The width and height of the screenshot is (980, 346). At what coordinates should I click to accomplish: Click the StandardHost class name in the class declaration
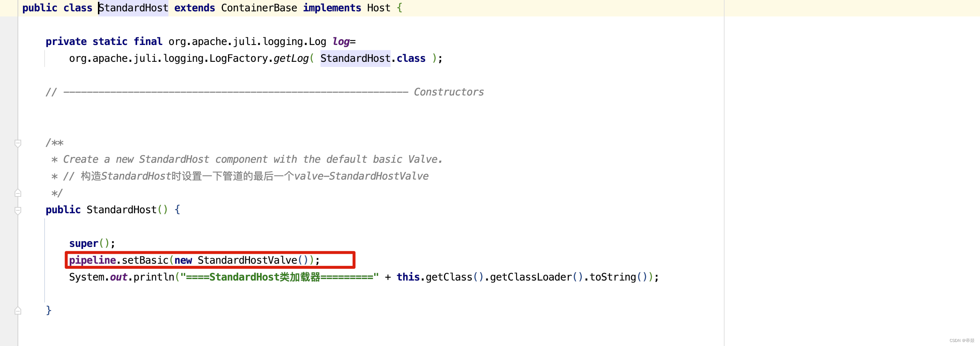coord(133,8)
